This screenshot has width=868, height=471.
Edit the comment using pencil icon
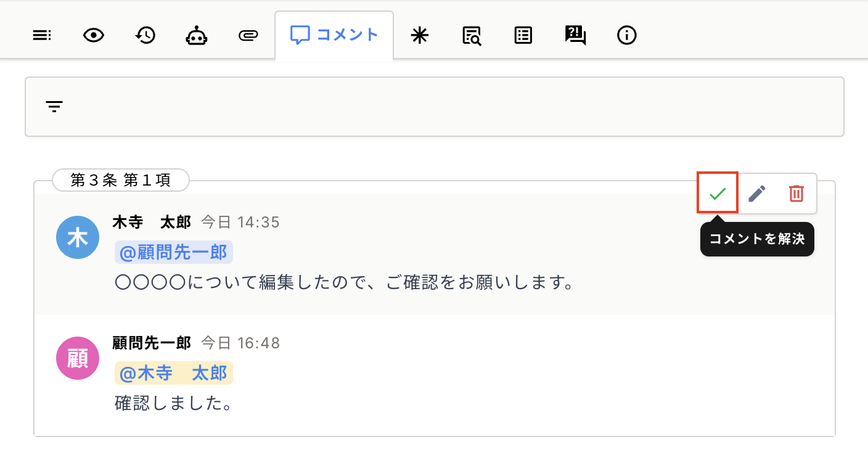[757, 194]
